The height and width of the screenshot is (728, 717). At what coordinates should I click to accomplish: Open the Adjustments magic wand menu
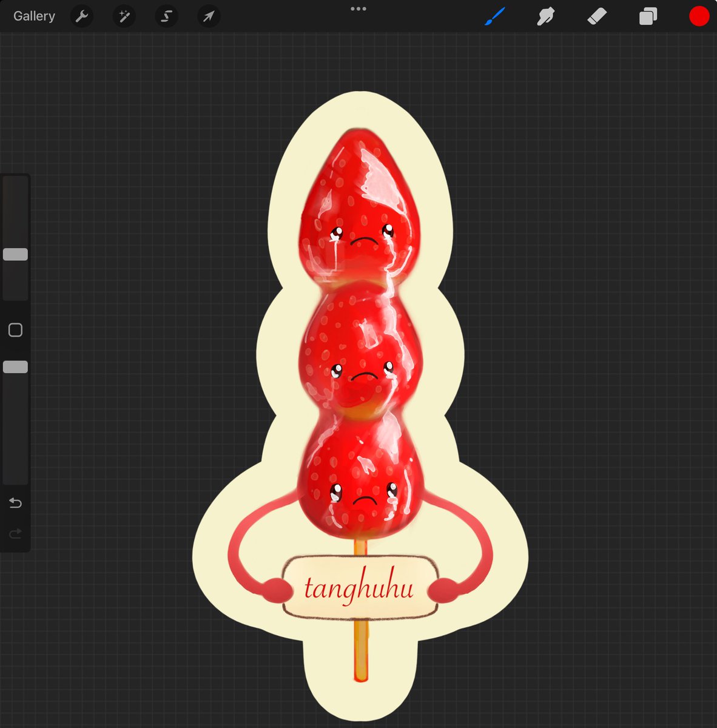point(124,16)
